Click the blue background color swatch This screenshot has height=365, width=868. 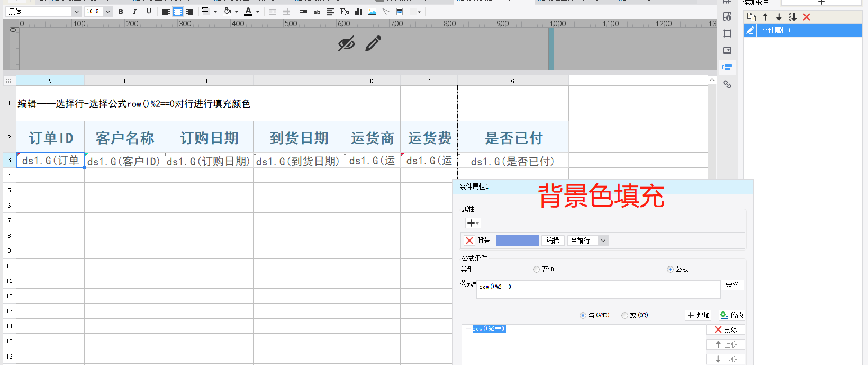coord(517,241)
